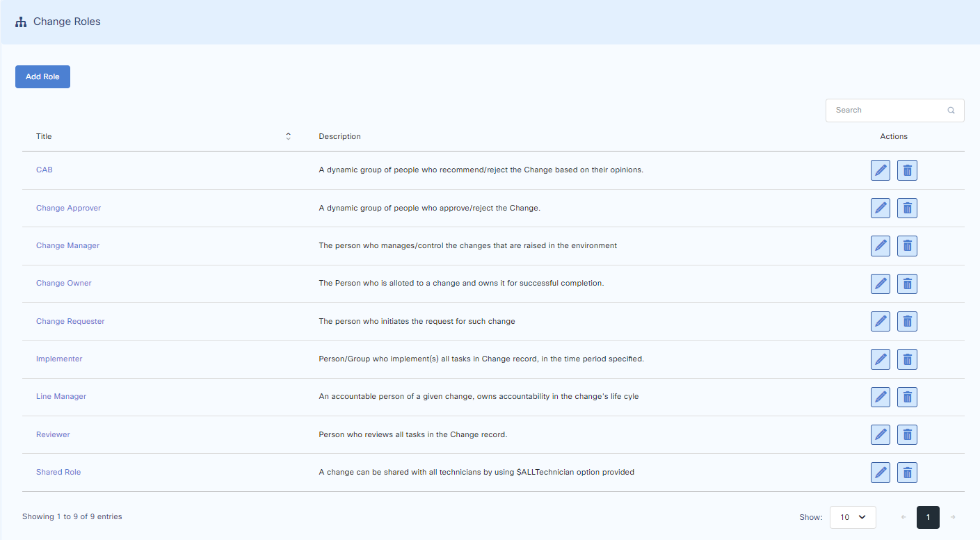Delete the Shared Role entry
Screen dimensions: 980x540
click(x=907, y=473)
